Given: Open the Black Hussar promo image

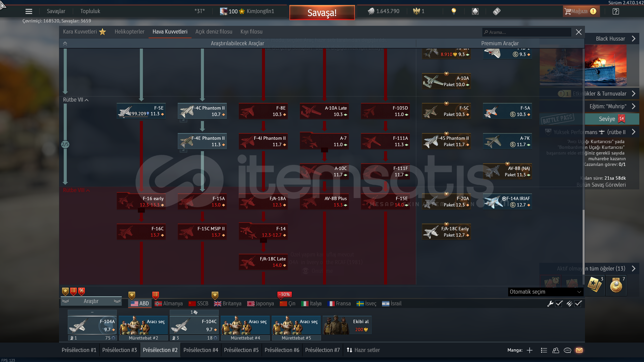Looking at the screenshot, I should tap(605, 65).
